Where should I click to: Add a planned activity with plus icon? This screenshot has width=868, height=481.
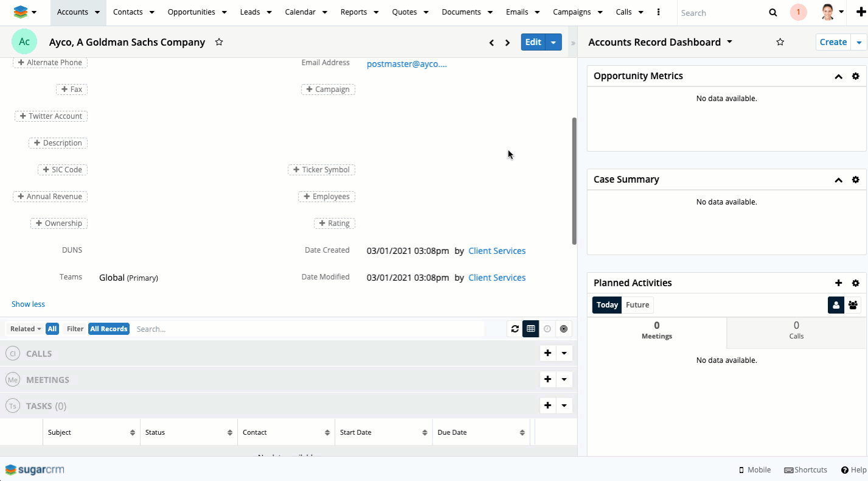[839, 283]
